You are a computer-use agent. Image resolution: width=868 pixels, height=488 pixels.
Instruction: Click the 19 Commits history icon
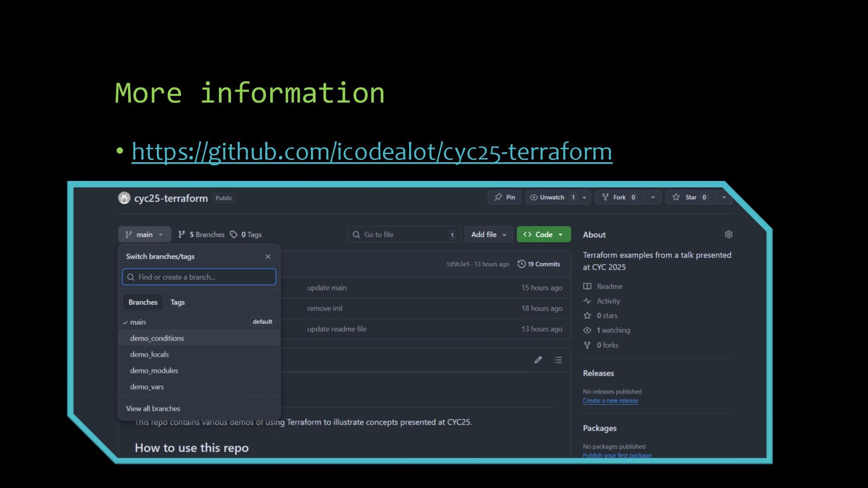[x=521, y=264]
